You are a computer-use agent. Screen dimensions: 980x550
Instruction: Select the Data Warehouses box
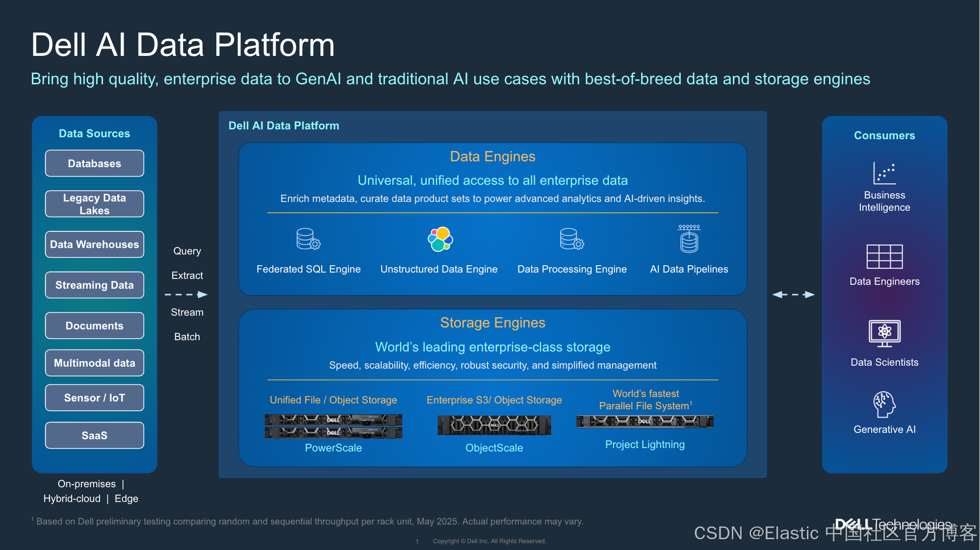95,244
